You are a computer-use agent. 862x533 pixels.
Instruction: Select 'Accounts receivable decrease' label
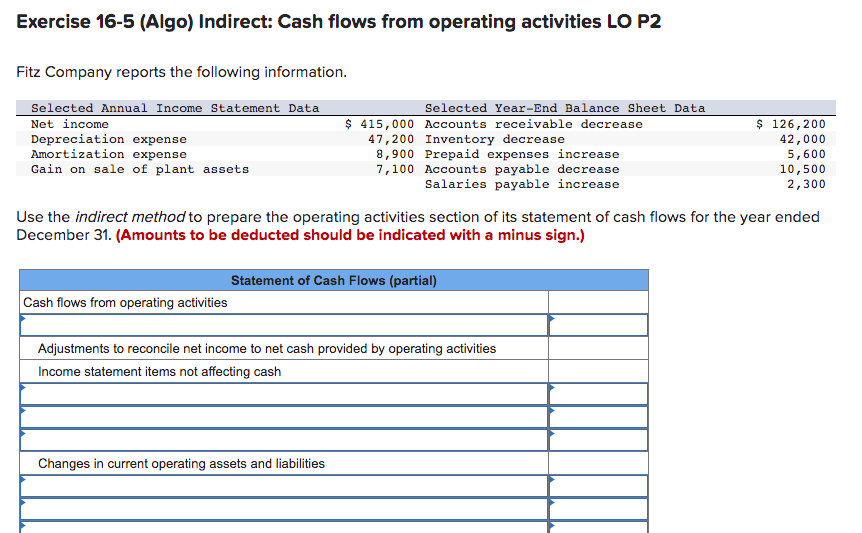pos(533,124)
